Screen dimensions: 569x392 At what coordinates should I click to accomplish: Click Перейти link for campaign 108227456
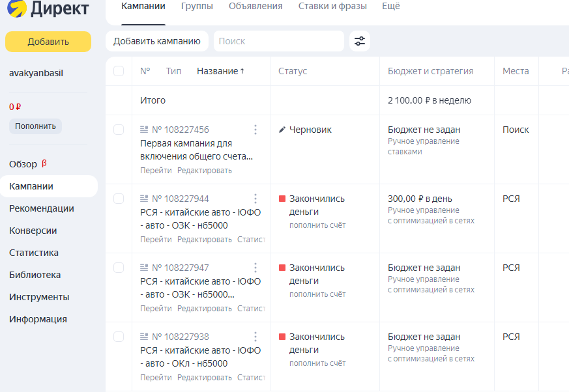(x=156, y=171)
